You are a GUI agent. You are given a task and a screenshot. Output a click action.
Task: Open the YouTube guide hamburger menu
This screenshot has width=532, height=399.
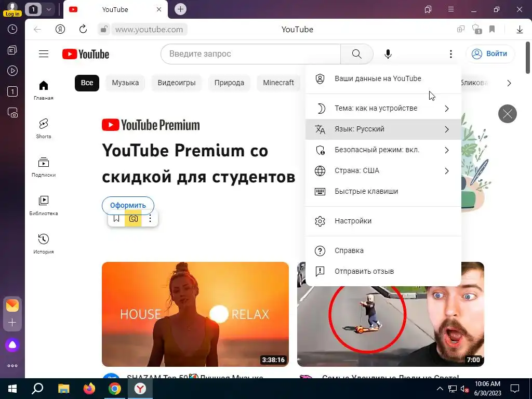44,54
